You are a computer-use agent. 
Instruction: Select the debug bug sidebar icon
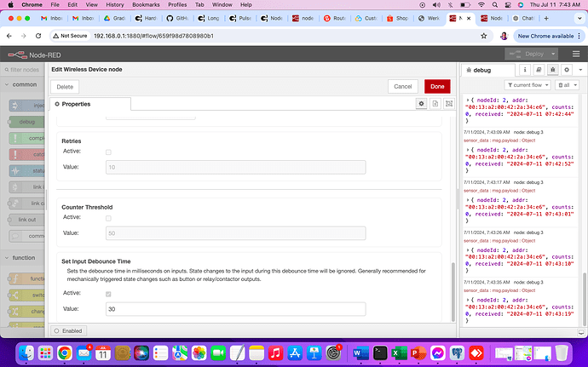point(553,70)
